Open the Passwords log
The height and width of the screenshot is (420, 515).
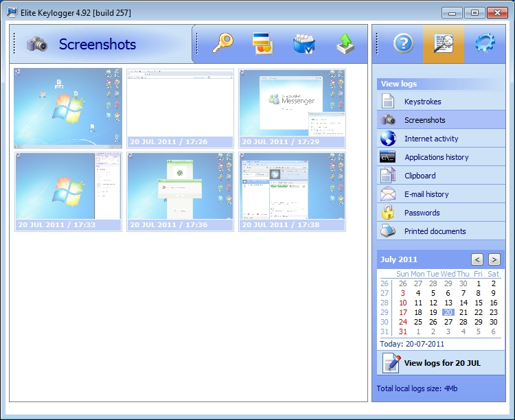click(x=422, y=213)
